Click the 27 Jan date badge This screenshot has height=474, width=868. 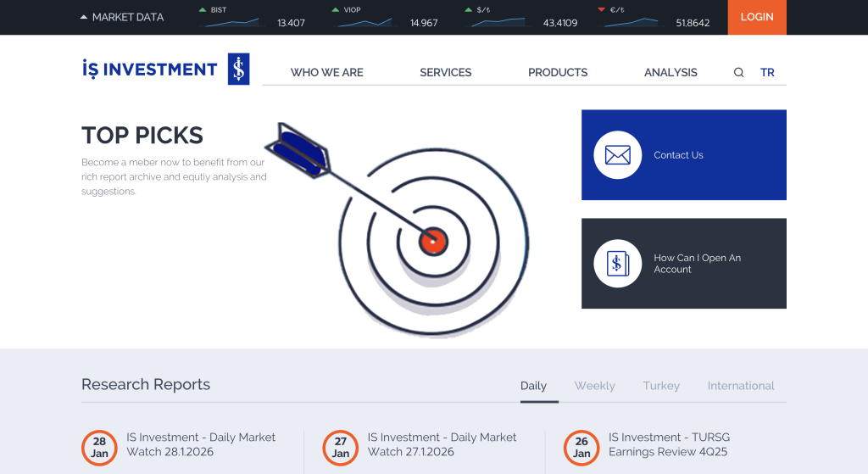point(341,448)
